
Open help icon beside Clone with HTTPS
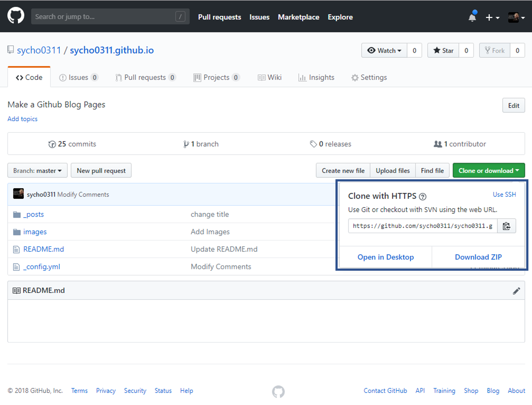click(423, 197)
